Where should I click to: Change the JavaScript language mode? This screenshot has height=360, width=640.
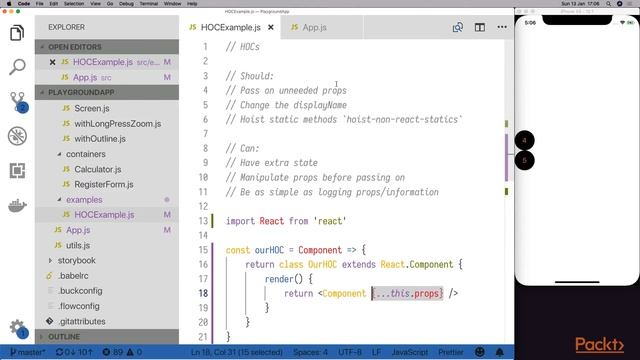click(x=410, y=352)
